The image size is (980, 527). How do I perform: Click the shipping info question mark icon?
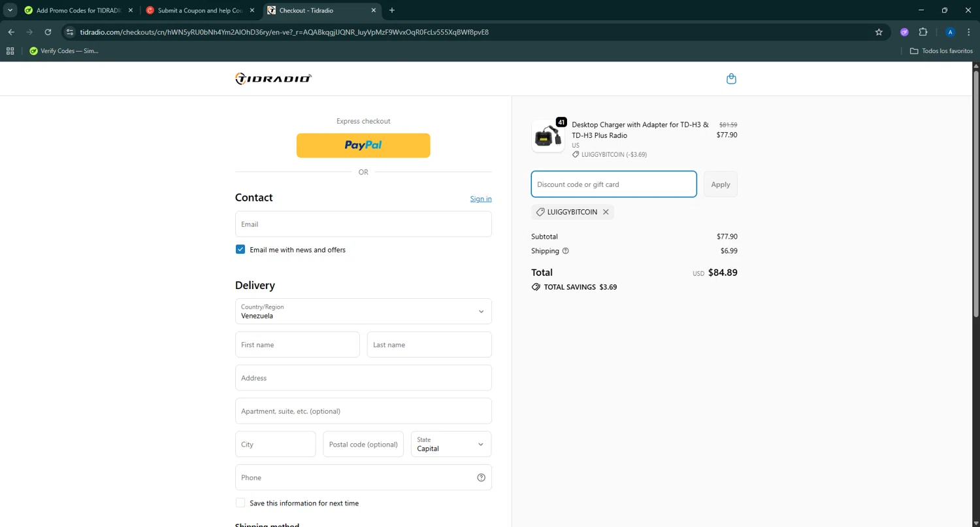point(566,251)
